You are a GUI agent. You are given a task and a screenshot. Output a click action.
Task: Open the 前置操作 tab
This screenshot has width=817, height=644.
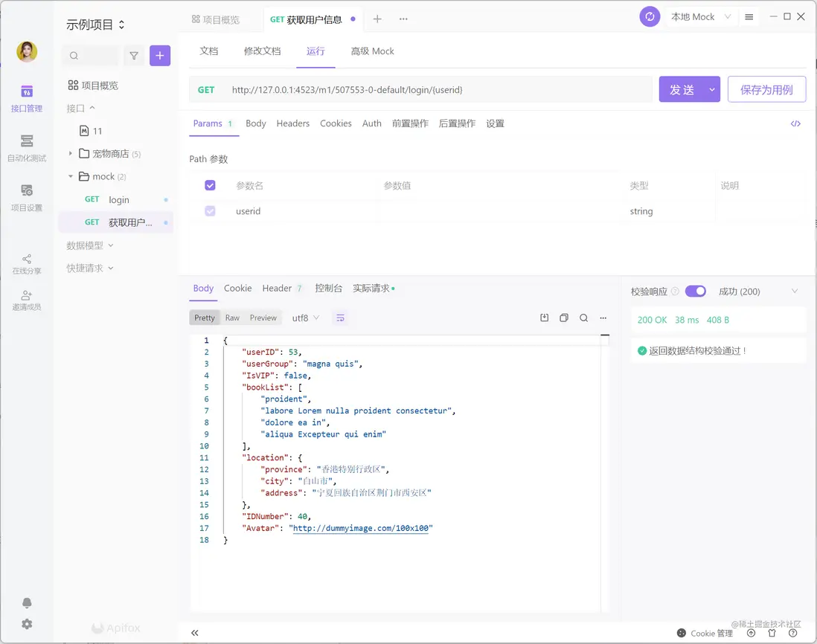tap(410, 123)
